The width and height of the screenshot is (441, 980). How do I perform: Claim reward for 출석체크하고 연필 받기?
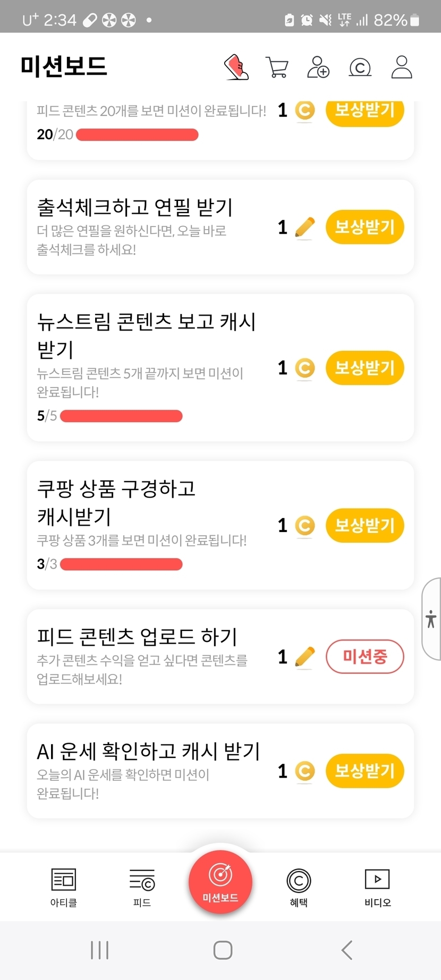pos(365,227)
